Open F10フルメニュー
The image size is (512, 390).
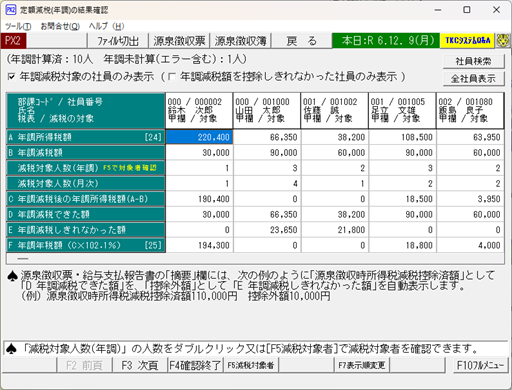(480, 365)
